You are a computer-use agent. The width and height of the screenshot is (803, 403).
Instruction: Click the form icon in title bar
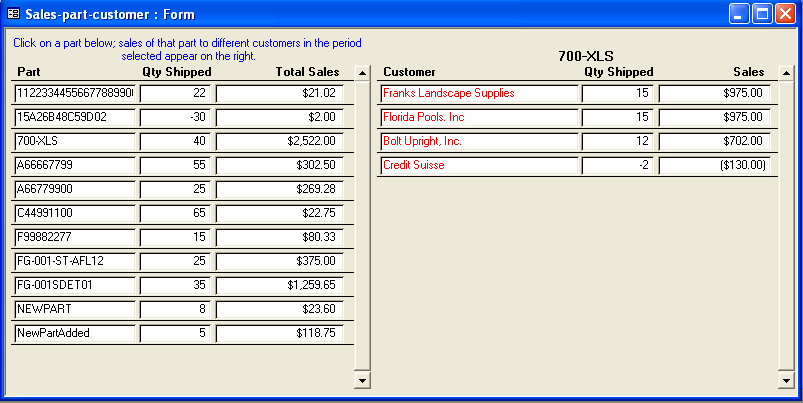(x=13, y=14)
